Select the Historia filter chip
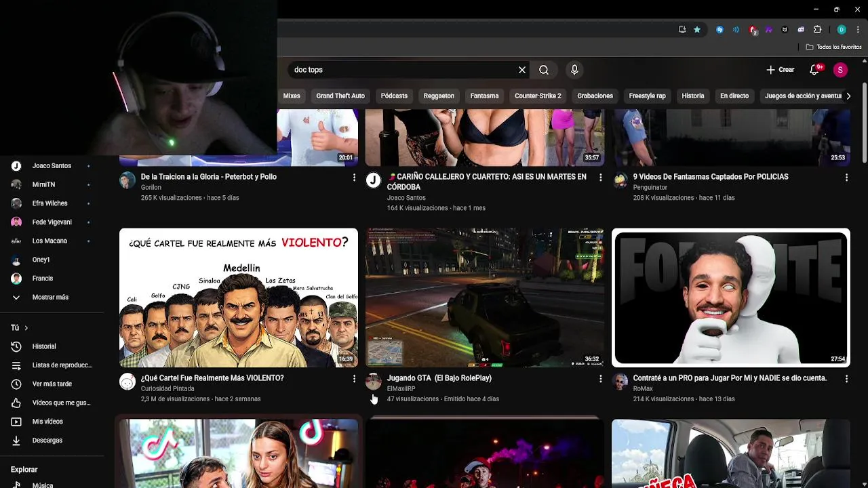Screen dimensions: 868x488 [693, 96]
